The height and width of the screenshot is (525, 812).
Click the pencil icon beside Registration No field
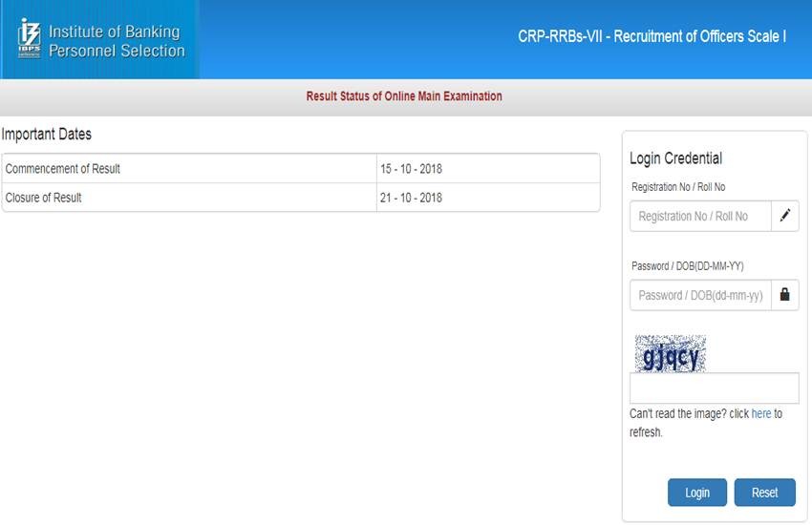point(784,216)
